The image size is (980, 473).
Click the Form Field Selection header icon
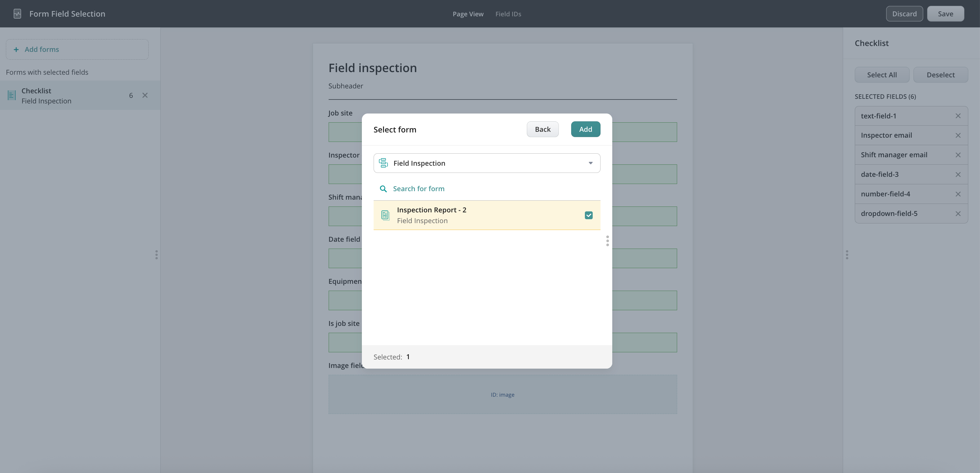click(x=17, y=14)
